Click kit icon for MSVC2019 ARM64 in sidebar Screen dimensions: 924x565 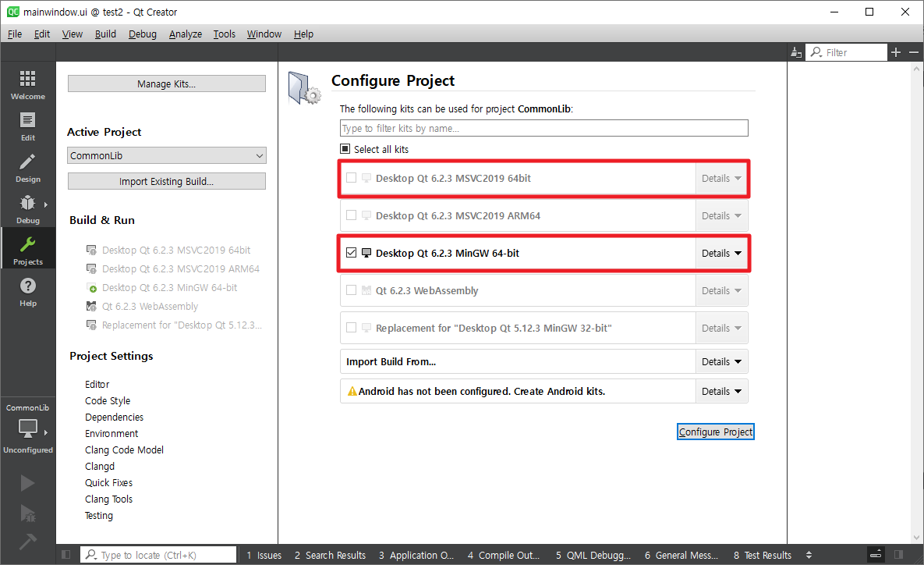(x=91, y=269)
